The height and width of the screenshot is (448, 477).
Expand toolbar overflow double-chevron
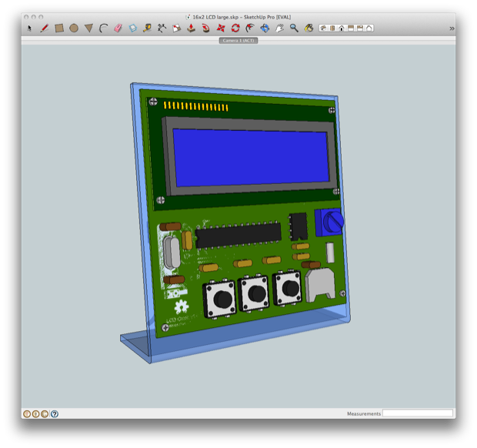pyautogui.click(x=452, y=28)
